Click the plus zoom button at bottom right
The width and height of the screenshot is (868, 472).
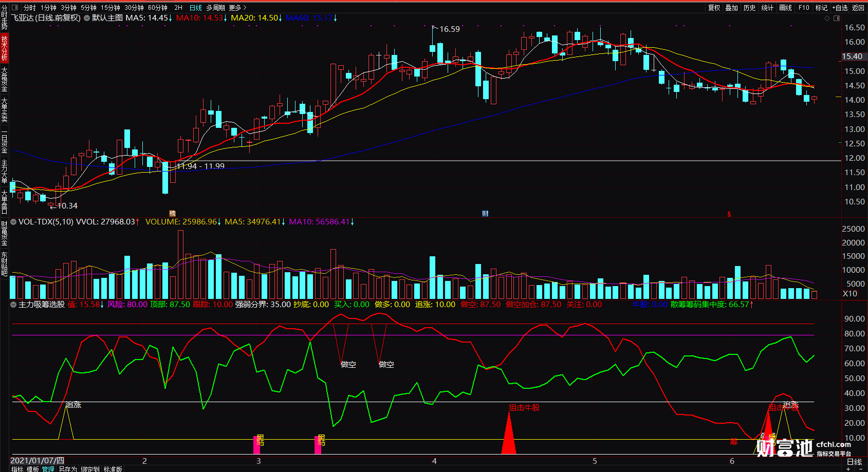tap(848, 469)
